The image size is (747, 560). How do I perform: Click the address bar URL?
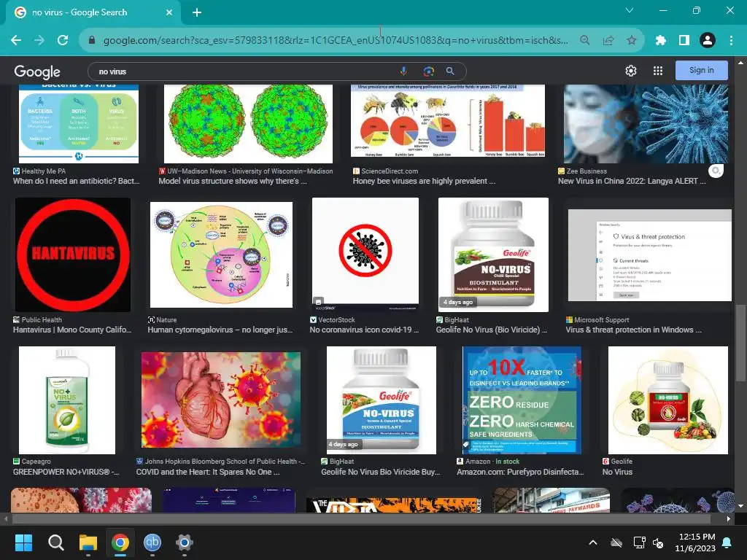(336, 41)
